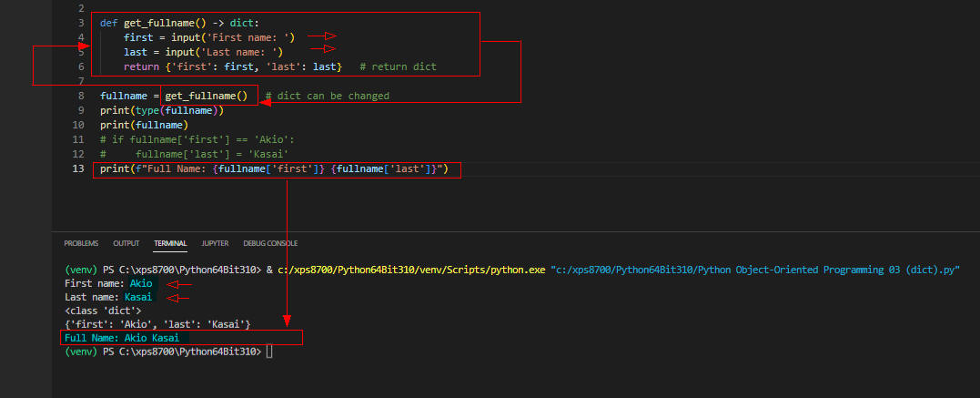Click line number 13 in the gutter
Image resolution: width=980 pixels, height=398 pixels.
pos(78,169)
